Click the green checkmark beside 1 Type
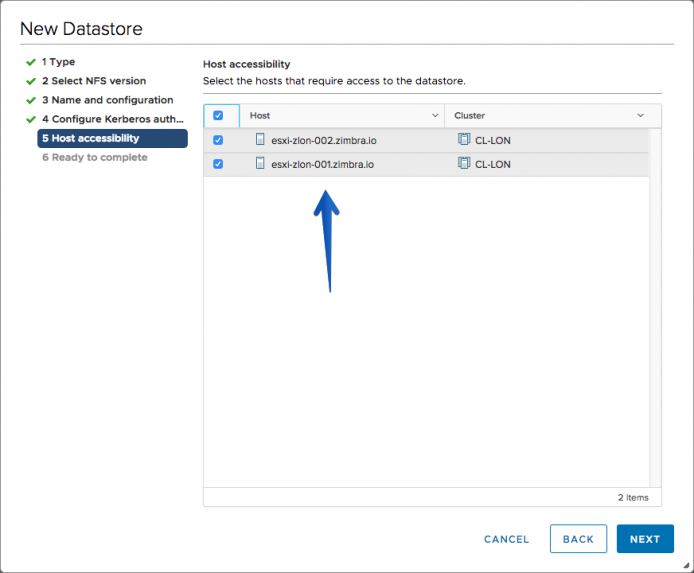Image resolution: width=694 pixels, height=573 pixels. [x=31, y=62]
